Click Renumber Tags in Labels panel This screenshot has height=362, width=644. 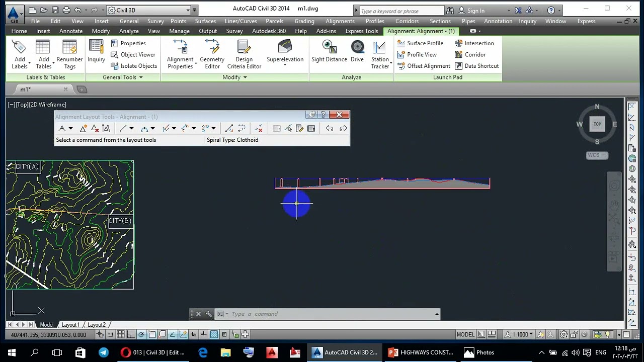[69, 55]
